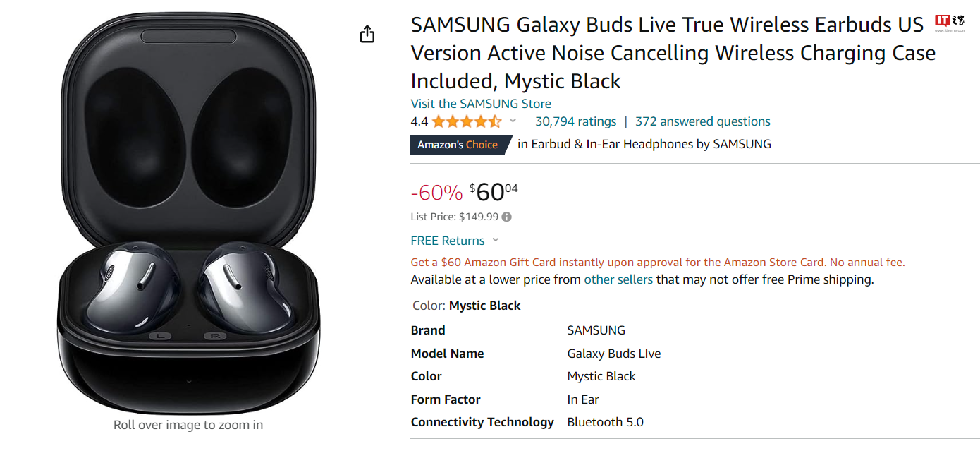980x451 pixels.
Task: Click the star rating icons
Action: pyautogui.click(x=467, y=121)
